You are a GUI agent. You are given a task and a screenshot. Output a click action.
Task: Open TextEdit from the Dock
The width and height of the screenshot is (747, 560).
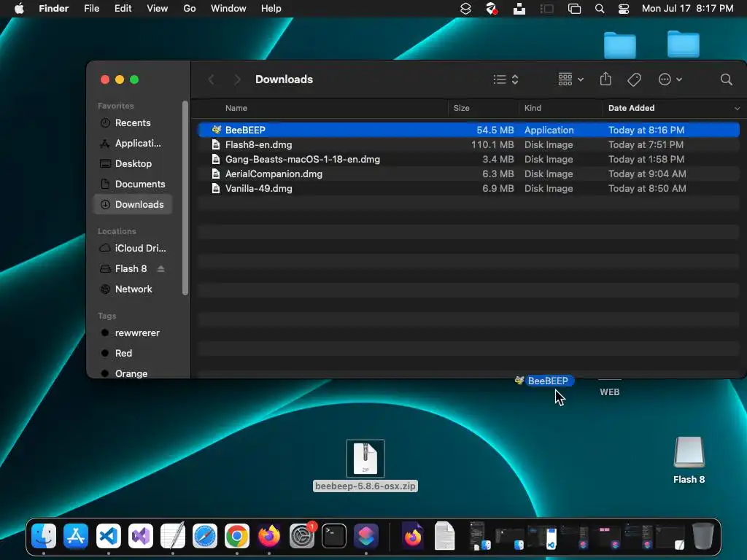172,536
